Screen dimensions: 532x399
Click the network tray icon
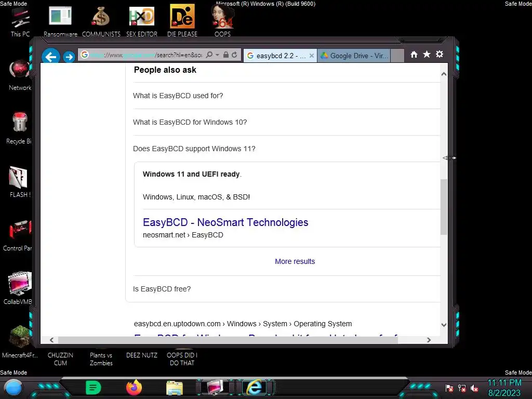point(462,388)
